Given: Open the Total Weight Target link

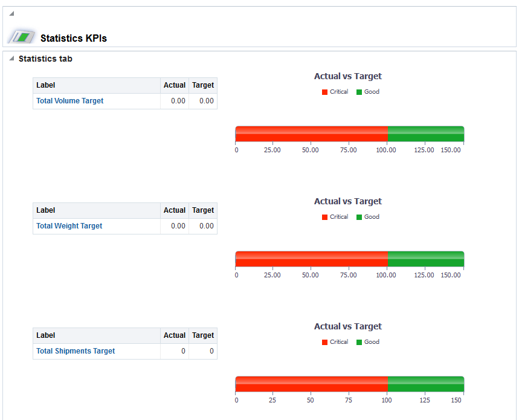Looking at the screenshot, I should [x=69, y=226].
